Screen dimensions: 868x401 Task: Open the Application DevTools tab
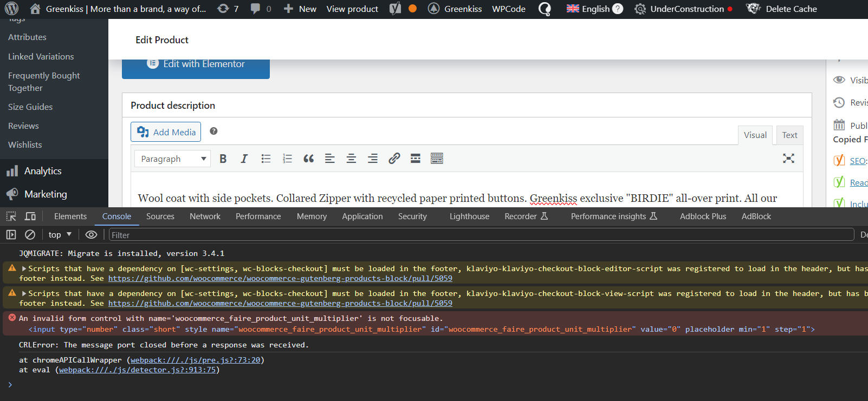click(362, 216)
